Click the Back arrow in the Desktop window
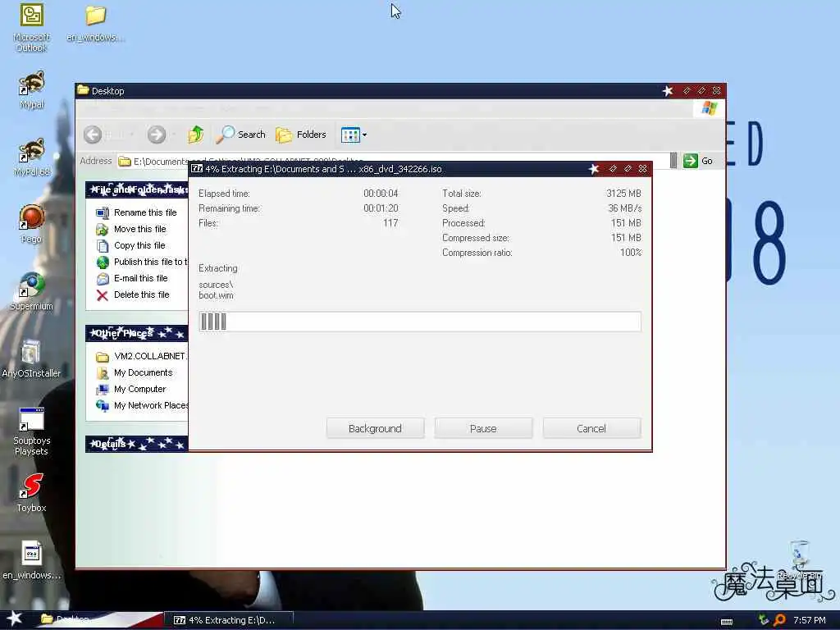 93,135
